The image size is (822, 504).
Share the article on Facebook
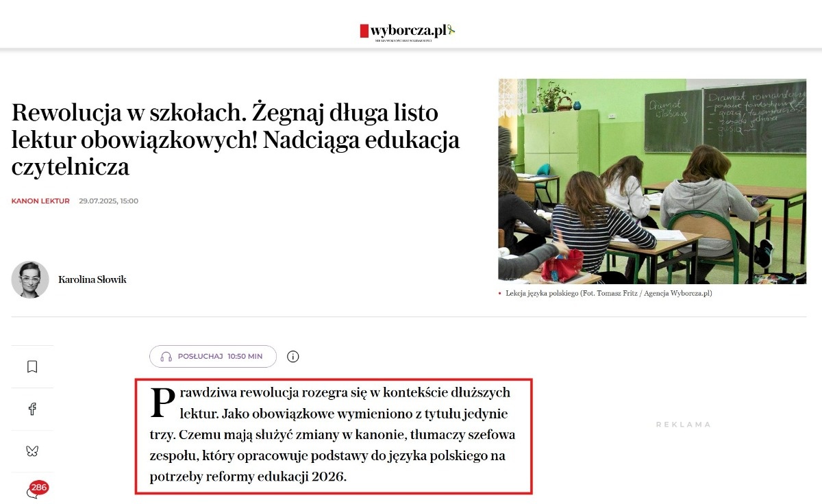point(32,409)
